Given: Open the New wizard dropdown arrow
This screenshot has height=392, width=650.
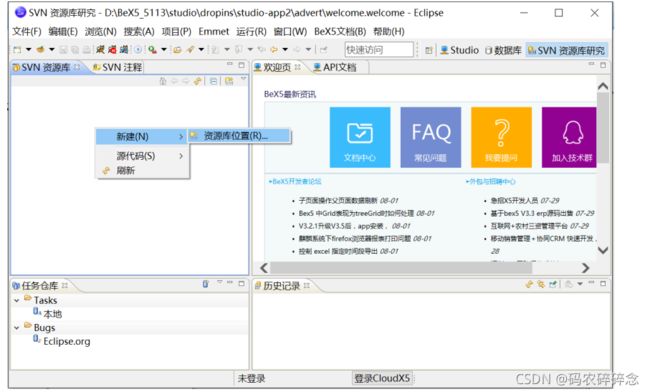Looking at the screenshot, I should [29, 50].
